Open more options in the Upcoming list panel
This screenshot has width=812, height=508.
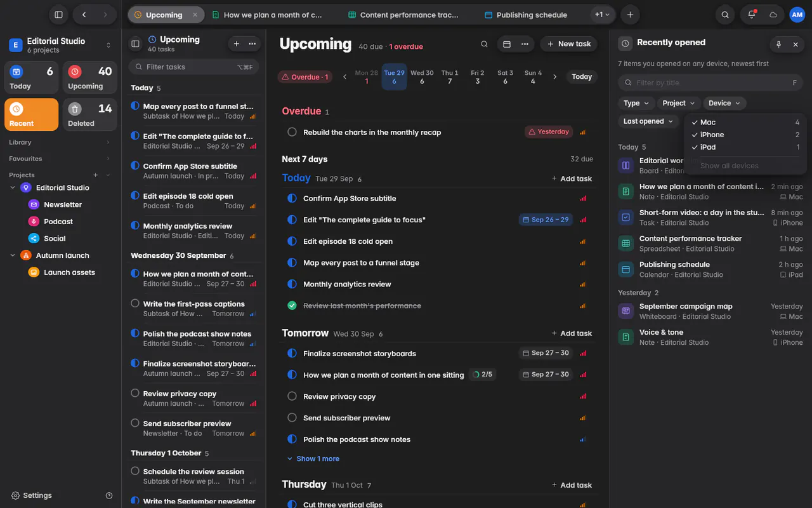(x=252, y=44)
